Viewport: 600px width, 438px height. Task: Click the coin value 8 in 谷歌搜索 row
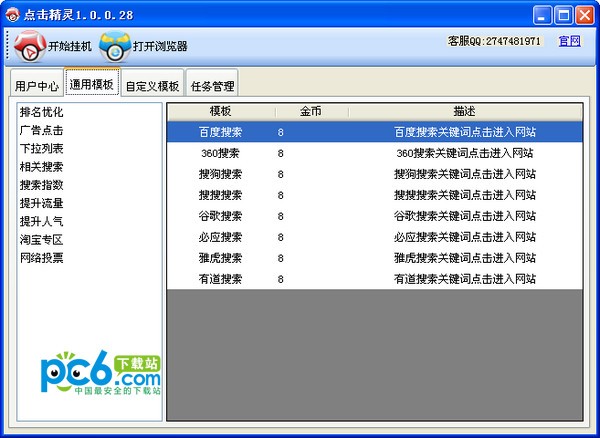coord(280,217)
